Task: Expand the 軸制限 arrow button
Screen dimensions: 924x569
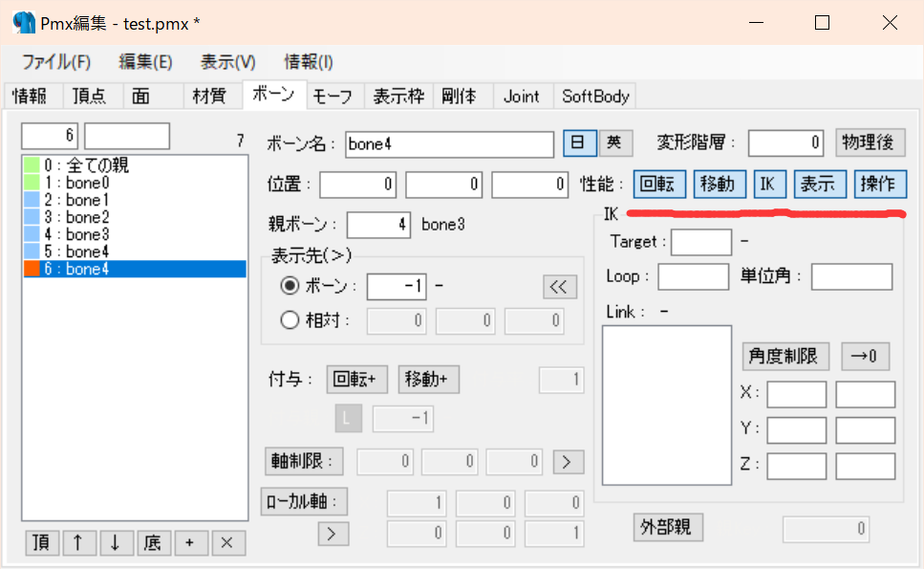Action: tap(569, 462)
